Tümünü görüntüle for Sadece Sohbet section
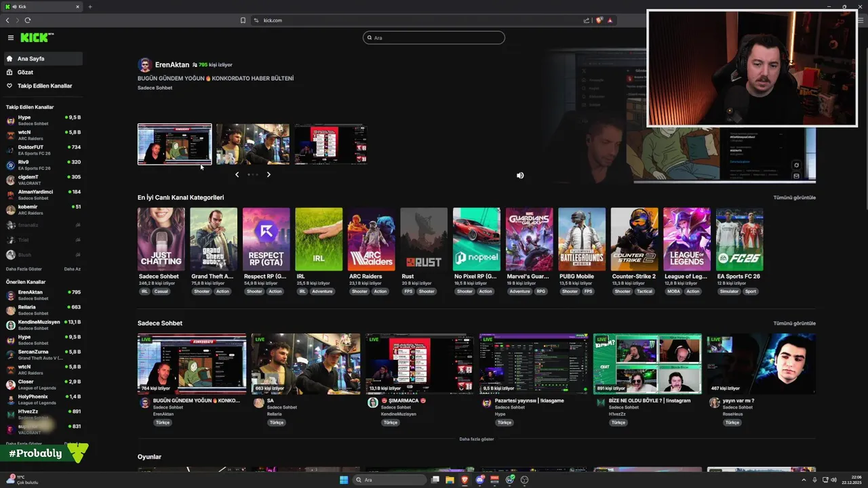The width and height of the screenshot is (868, 488). click(794, 323)
